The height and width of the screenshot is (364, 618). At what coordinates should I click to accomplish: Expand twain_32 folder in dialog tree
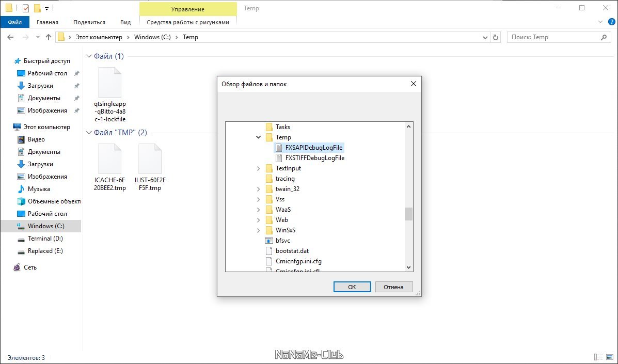click(259, 188)
